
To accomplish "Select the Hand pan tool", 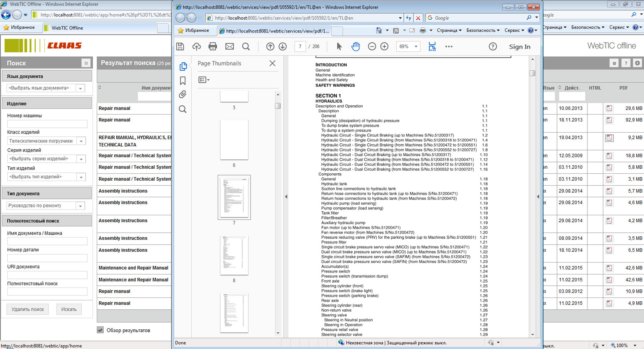I will 355,46.
